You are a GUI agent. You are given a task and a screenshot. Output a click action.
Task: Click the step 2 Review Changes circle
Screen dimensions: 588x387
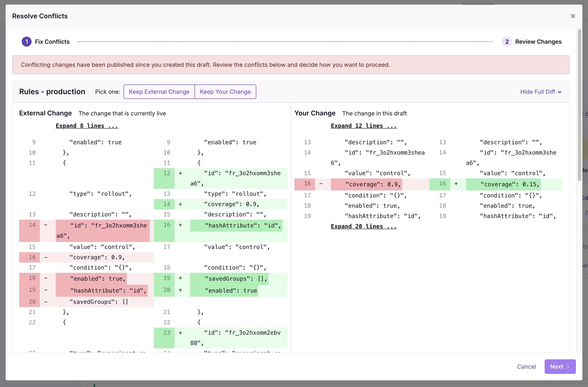pos(507,42)
